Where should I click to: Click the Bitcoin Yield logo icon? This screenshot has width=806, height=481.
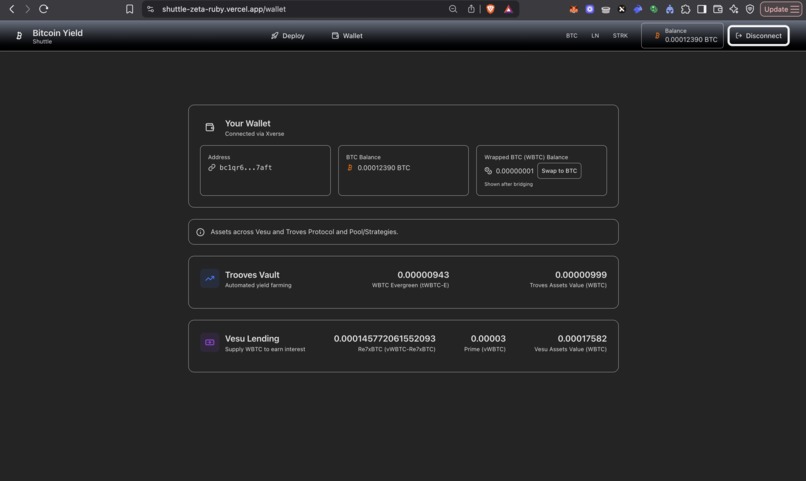19,35
